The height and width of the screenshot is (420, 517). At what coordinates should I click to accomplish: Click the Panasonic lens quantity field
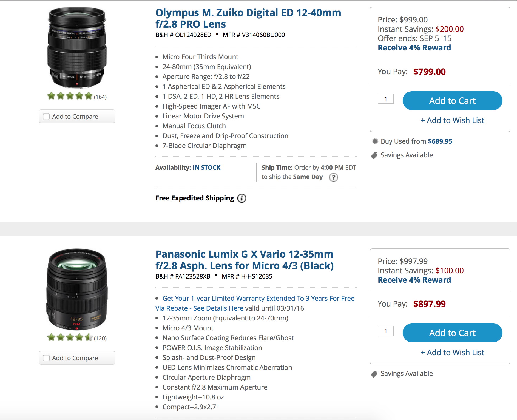click(x=386, y=331)
